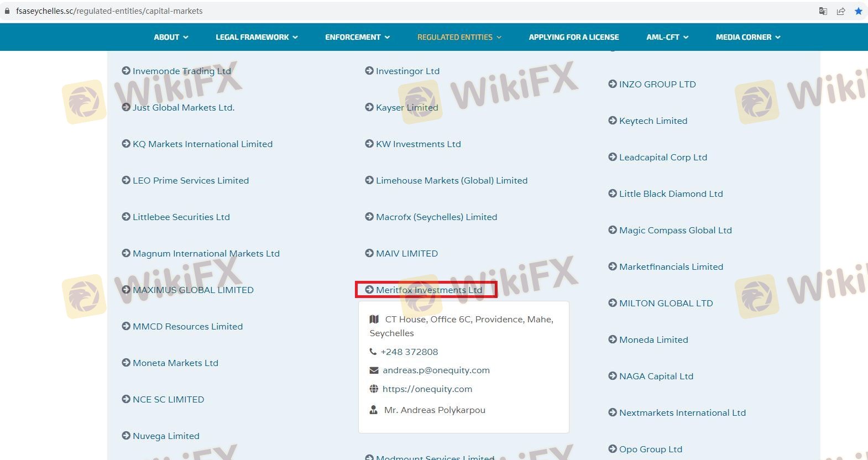This screenshot has height=460, width=868.
Task: Click the browser bookmark star icon
Action: (858, 11)
